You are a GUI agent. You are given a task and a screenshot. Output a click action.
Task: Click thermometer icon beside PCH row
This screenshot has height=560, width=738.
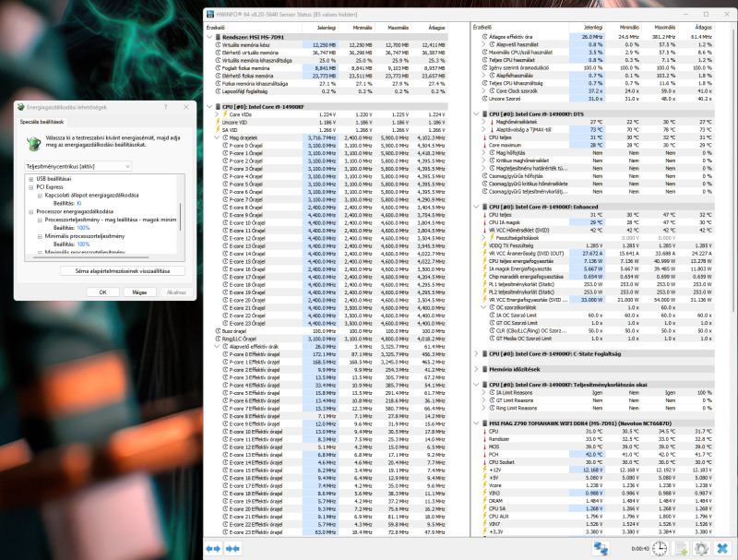coord(484,455)
